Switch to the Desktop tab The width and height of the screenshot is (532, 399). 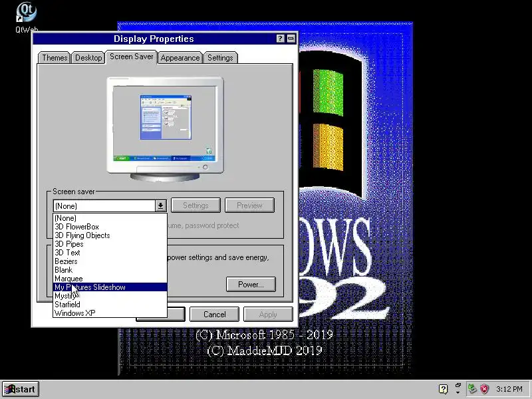[x=88, y=58]
